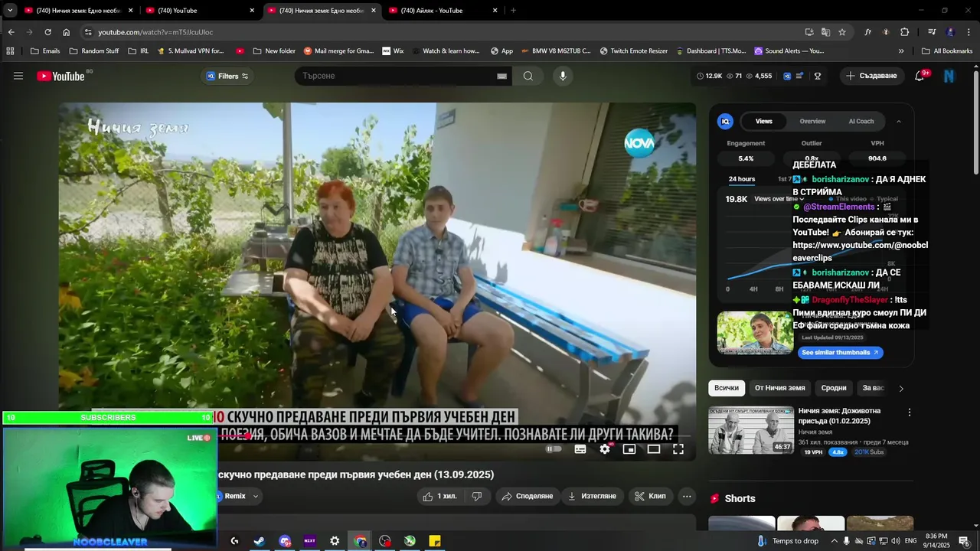Expand the Remix options chevron
The height and width of the screenshot is (551, 980).
click(x=256, y=496)
